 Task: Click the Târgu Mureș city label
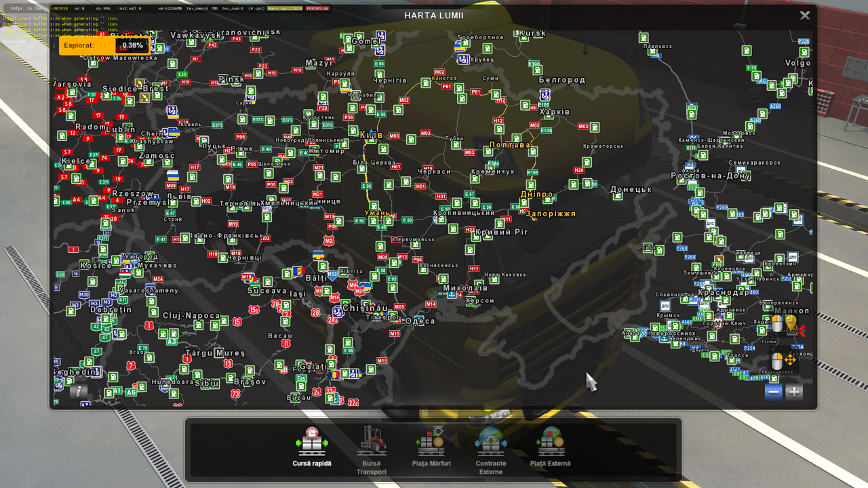tap(215, 353)
